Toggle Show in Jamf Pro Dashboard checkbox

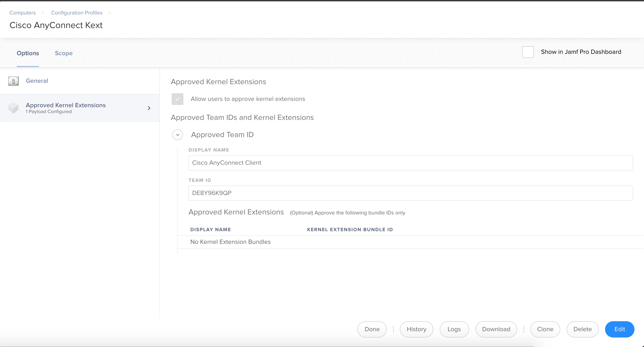528,52
